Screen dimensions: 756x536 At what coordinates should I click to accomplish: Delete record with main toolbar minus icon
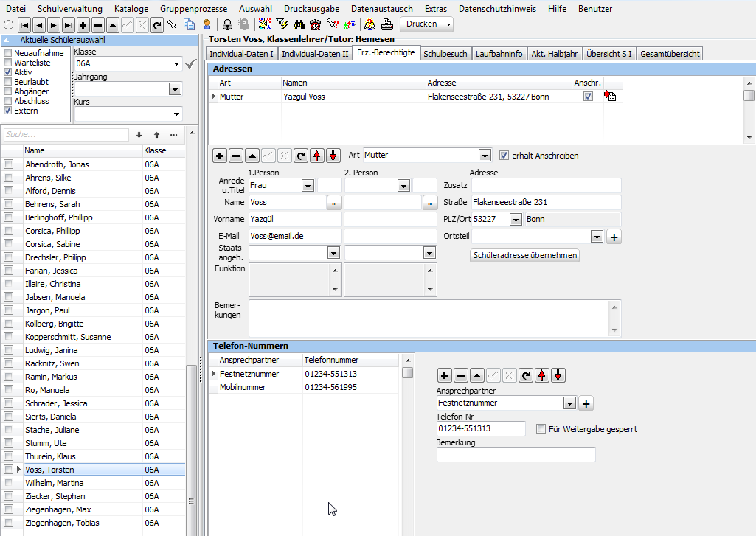pyautogui.click(x=98, y=24)
